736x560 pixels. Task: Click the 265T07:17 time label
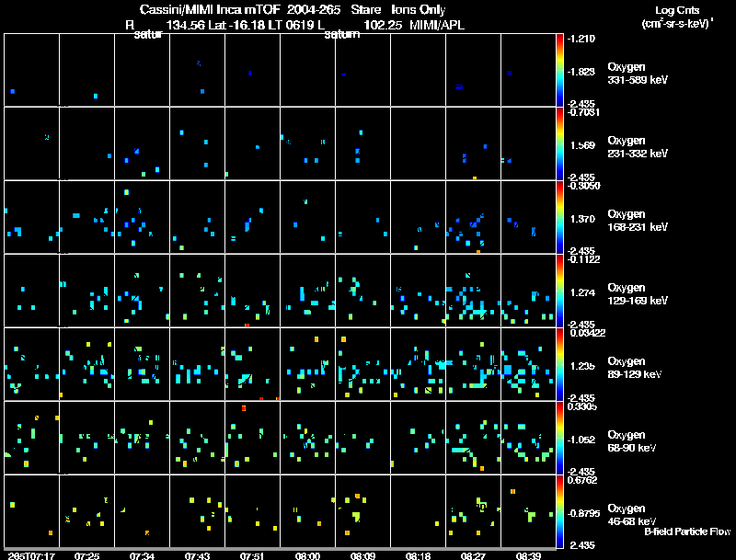tap(31, 555)
